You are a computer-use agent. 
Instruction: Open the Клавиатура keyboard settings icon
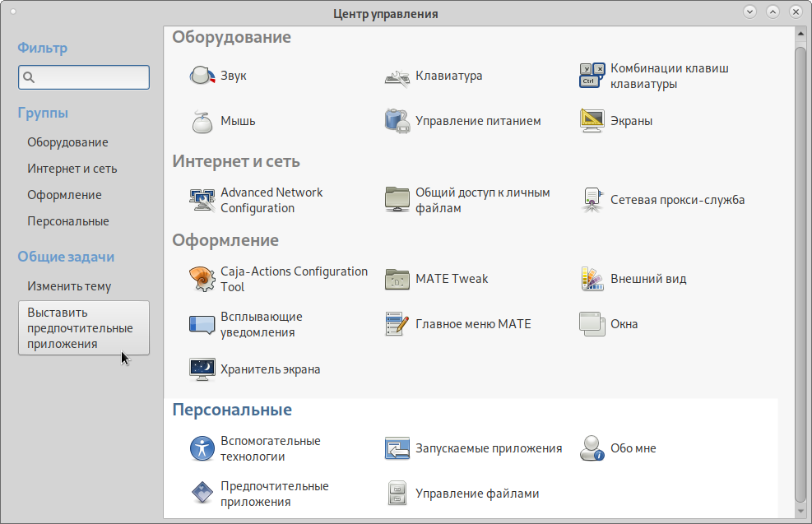[x=397, y=76]
